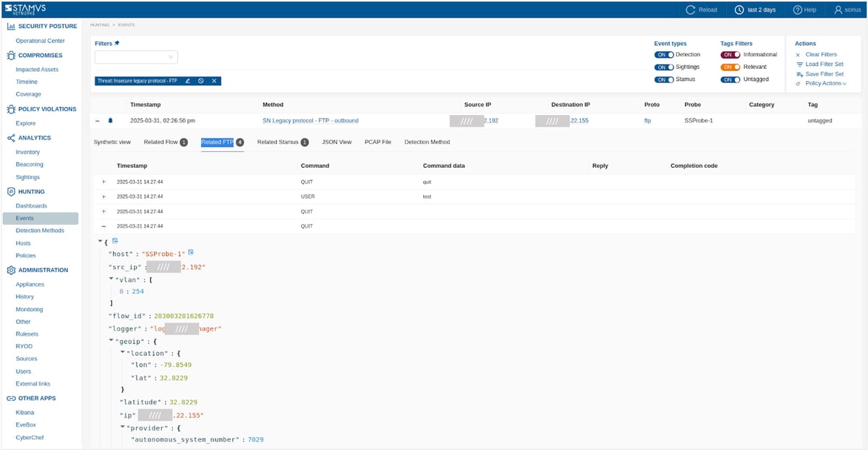Collapse the 02:26:50 pm event row
Viewport: 868px width, 450px height.
(x=98, y=121)
